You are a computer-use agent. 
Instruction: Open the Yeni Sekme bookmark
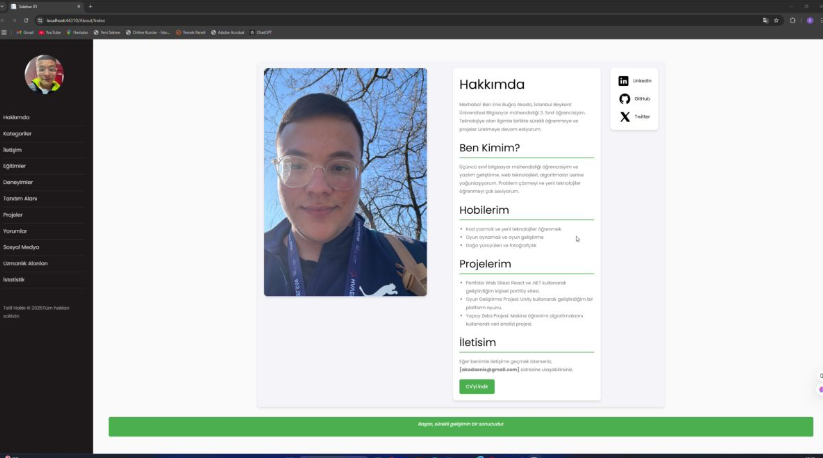[x=107, y=33]
